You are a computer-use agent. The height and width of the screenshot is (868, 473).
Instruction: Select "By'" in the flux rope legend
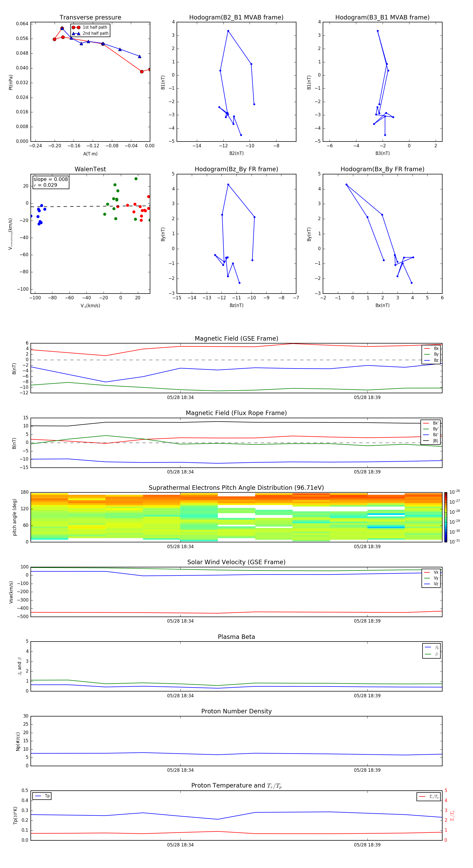coord(431,429)
